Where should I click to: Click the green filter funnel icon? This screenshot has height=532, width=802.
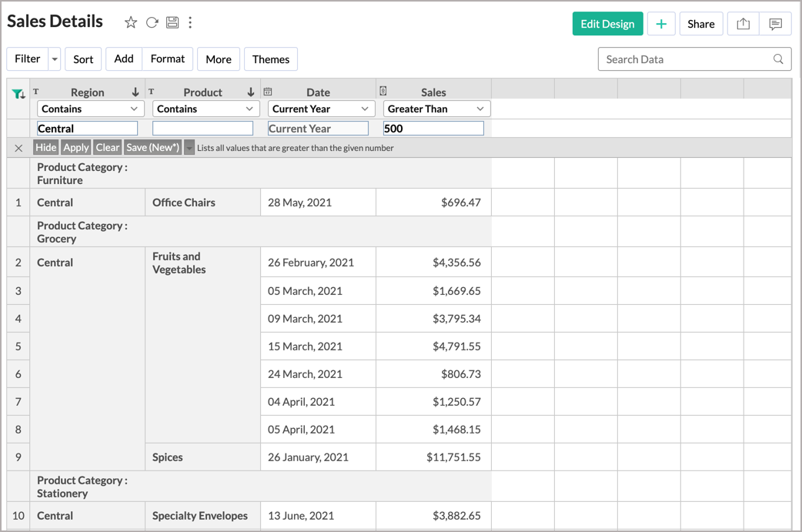(18, 94)
